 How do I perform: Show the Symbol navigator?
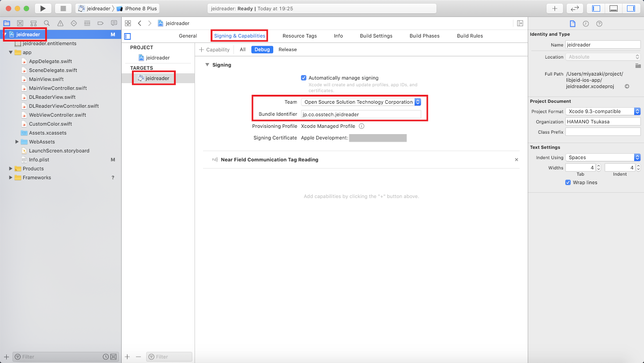tap(34, 23)
